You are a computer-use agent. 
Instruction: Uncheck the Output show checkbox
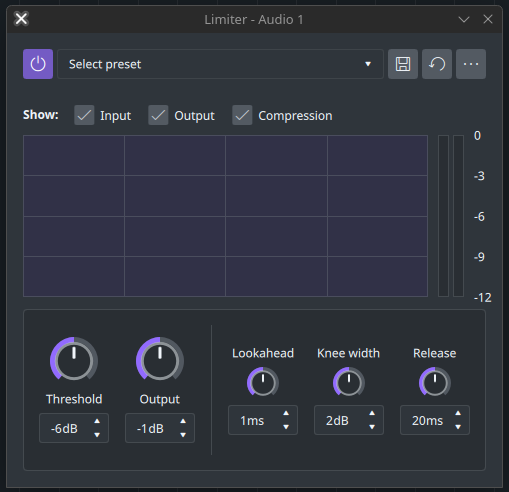(158, 115)
